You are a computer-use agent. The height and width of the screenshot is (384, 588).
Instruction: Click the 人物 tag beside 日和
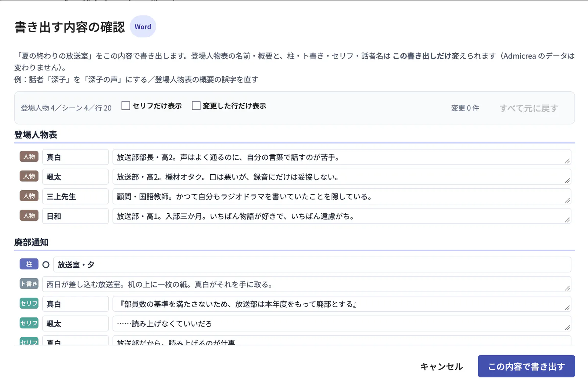coord(29,215)
